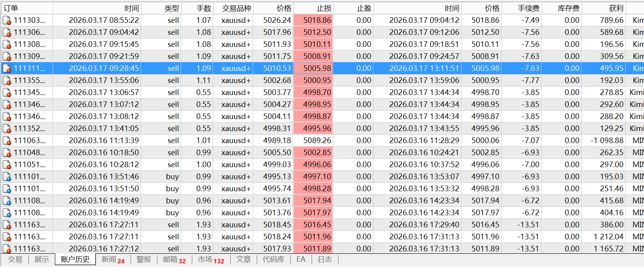Image resolution: width=644 pixels, height=267 pixels.
Task: Click sell order icon with price 5017.93
Action: pos(7,249)
